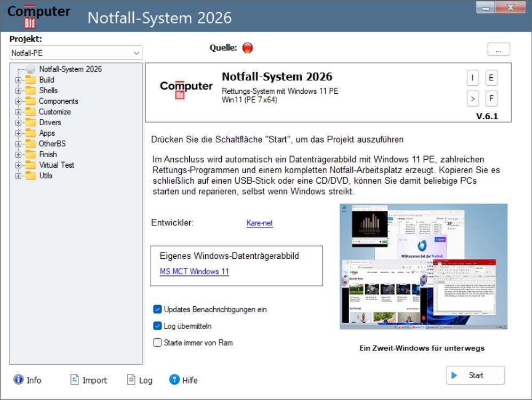Click the > button in header panel
This screenshot has height=400, width=532.
click(473, 99)
